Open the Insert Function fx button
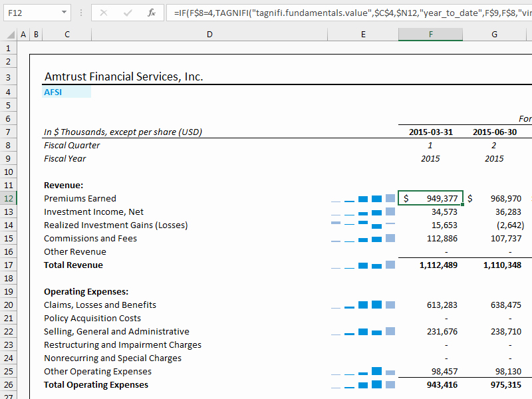This screenshot has height=399, width=532. (x=152, y=13)
